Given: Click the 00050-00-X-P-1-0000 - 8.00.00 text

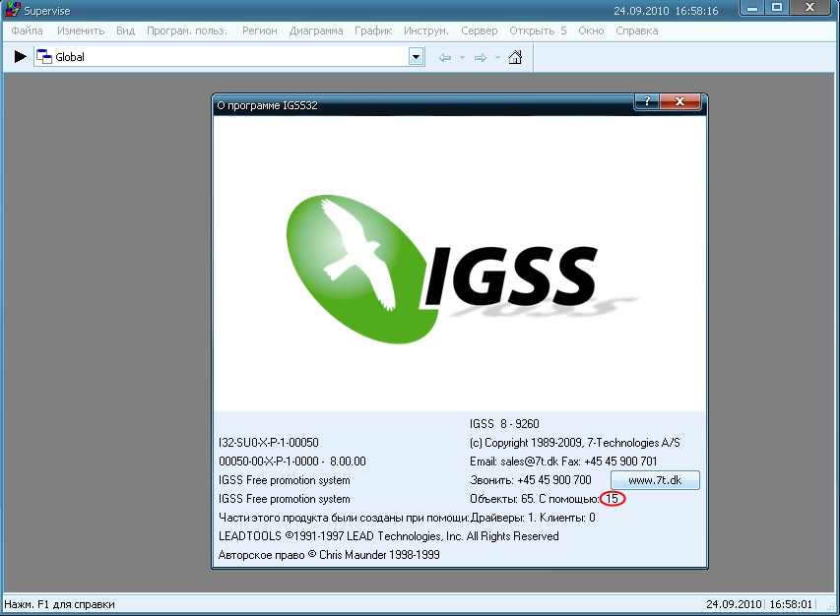Looking at the screenshot, I should pyautogui.click(x=291, y=462).
